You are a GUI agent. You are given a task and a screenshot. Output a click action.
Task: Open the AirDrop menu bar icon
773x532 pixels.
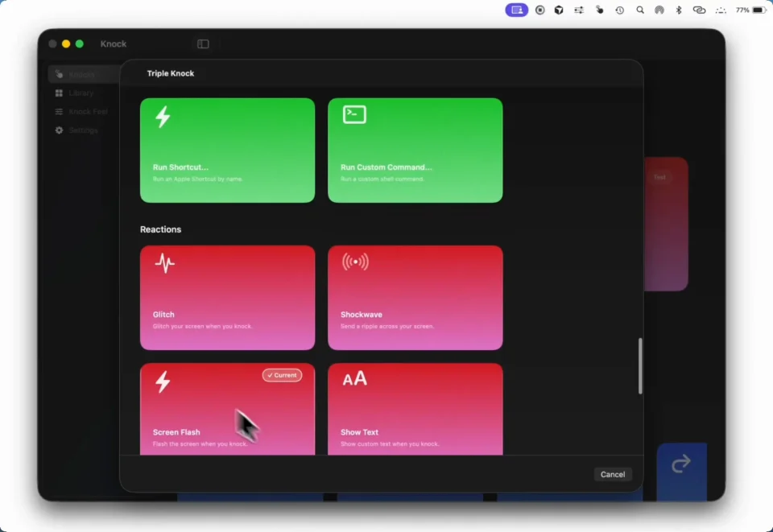pyautogui.click(x=659, y=10)
